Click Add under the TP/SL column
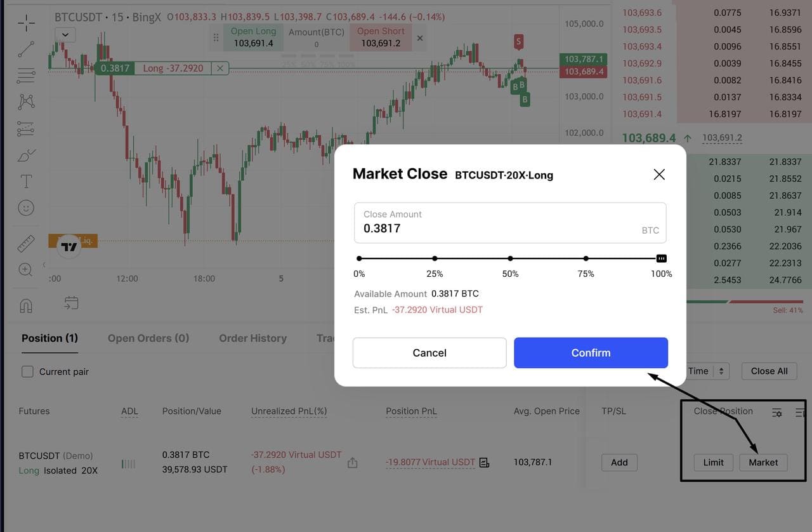 tap(619, 463)
